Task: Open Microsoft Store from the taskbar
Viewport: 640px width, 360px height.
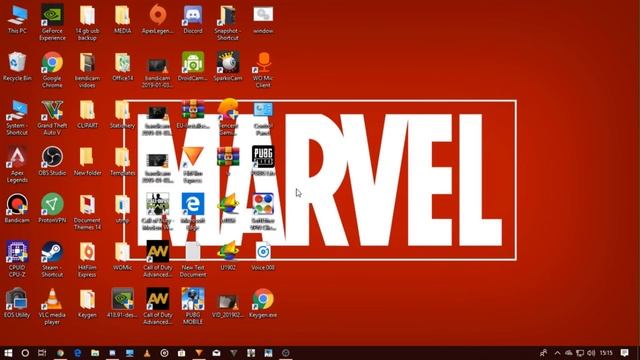Action: click(181, 353)
